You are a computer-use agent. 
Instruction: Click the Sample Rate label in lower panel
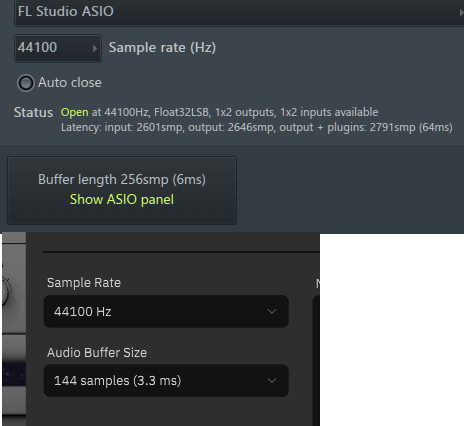pos(84,283)
